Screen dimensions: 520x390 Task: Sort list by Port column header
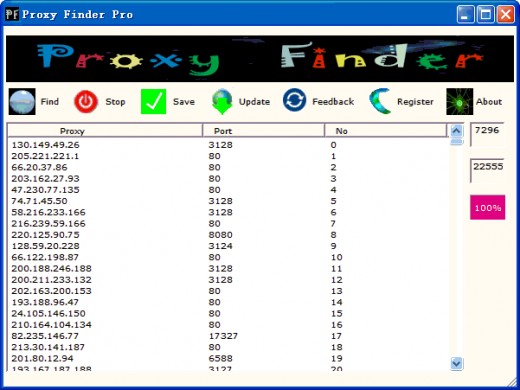263,131
